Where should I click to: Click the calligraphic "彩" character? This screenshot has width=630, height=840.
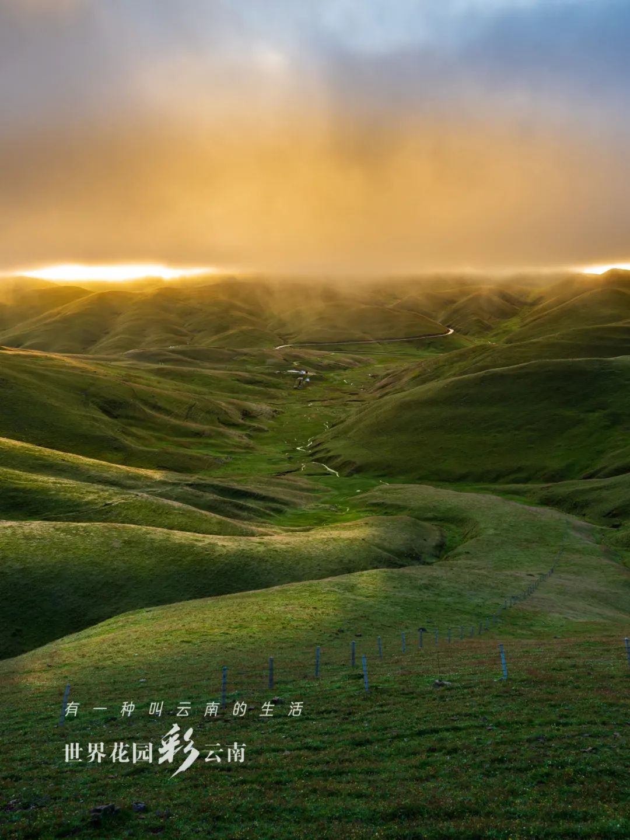click(178, 750)
